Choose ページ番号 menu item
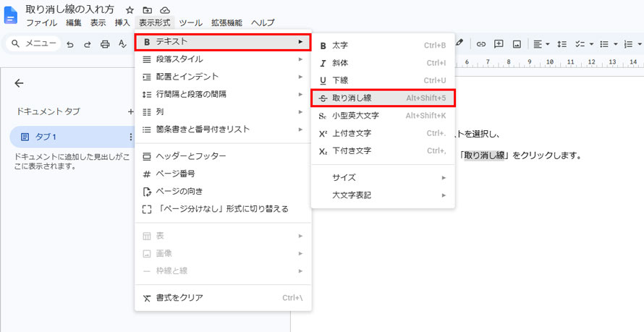This screenshot has height=332, width=644. tap(223, 174)
